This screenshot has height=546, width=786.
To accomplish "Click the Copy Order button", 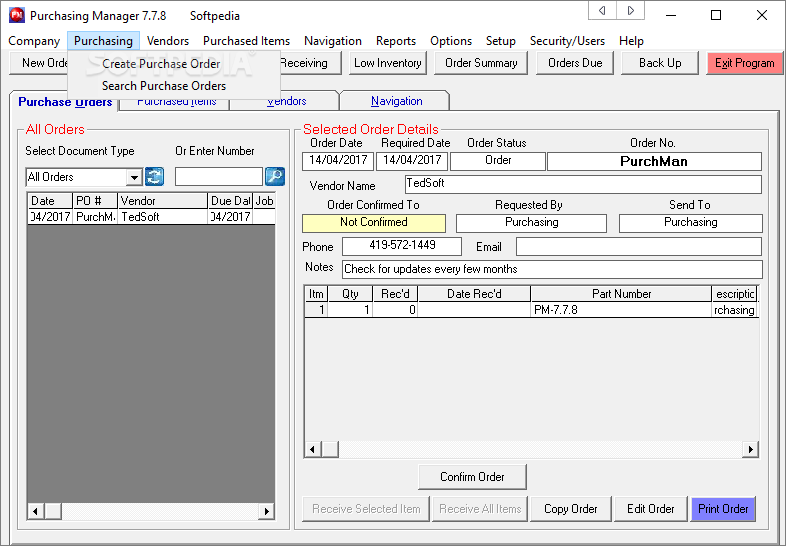I will pyautogui.click(x=570, y=509).
